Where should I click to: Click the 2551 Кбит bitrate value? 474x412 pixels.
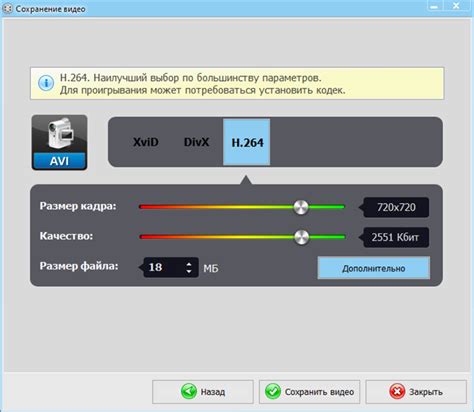pyautogui.click(x=396, y=237)
